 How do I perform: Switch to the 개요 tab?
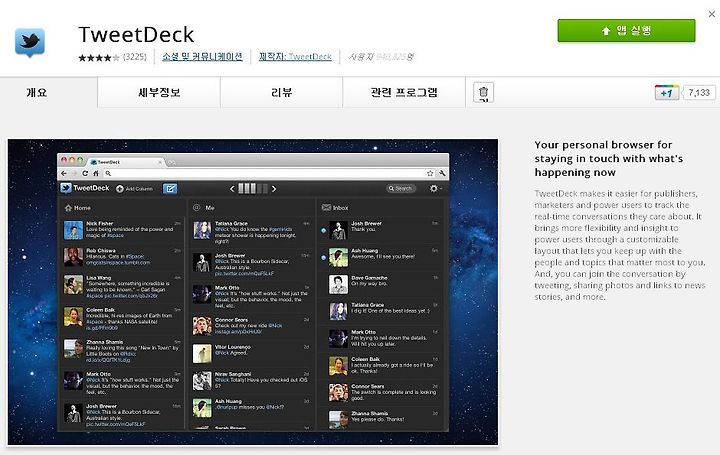[x=37, y=92]
